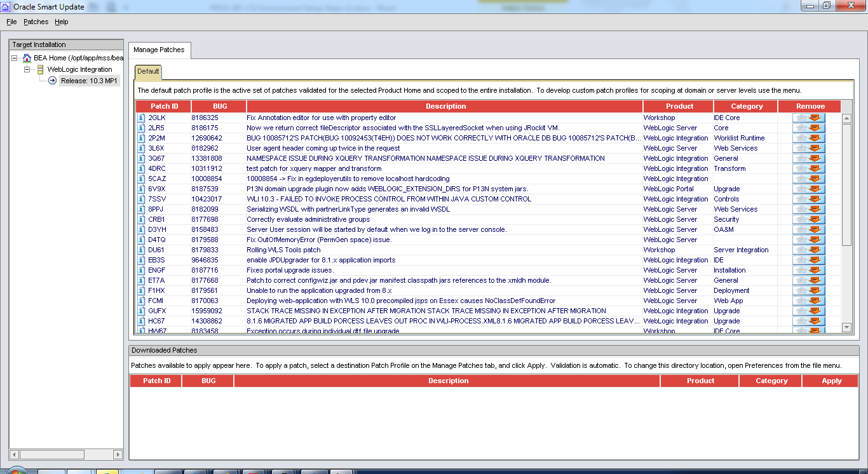Click the remove icon for patch 3L6X

click(808, 148)
